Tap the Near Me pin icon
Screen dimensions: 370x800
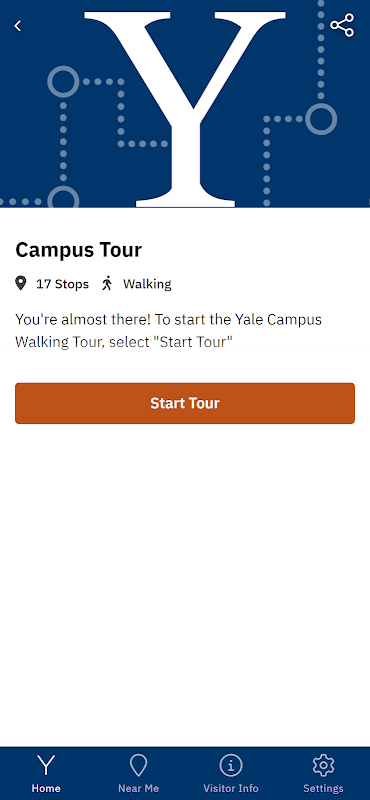tap(138, 766)
